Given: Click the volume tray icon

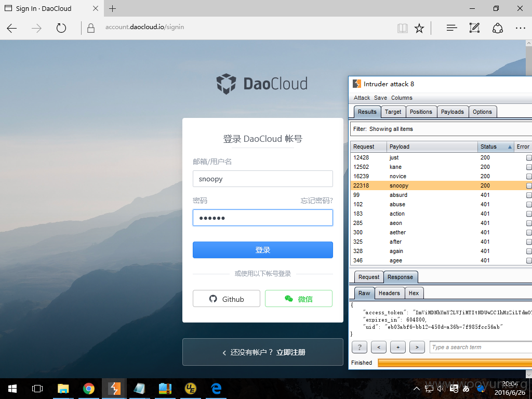Looking at the screenshot, I should tap(442, 389).
